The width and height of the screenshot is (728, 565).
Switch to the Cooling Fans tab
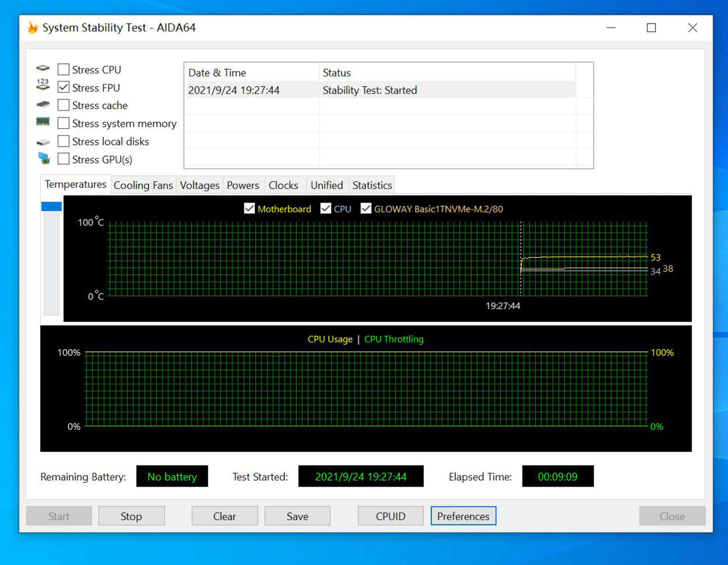[143, 185]
